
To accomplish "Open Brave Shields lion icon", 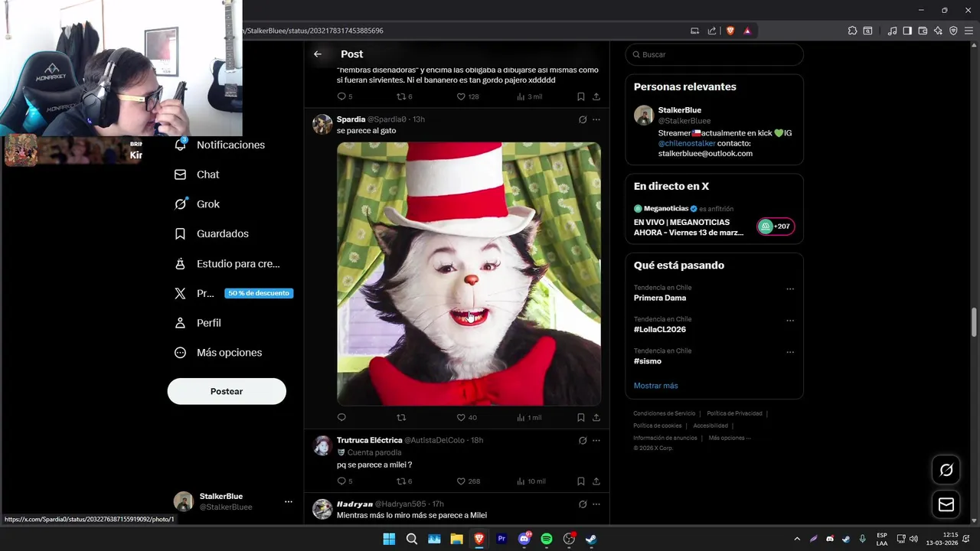I will (x=730, y=31).
